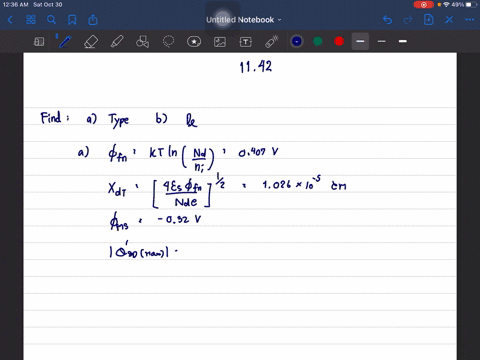The image size is (480, 360).
Task: Choose the green pen color
Action: coord(318,41)
